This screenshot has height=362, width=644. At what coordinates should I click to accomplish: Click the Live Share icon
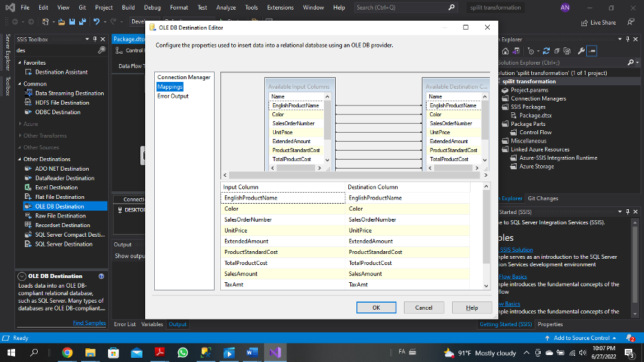[x=583, y=23]
